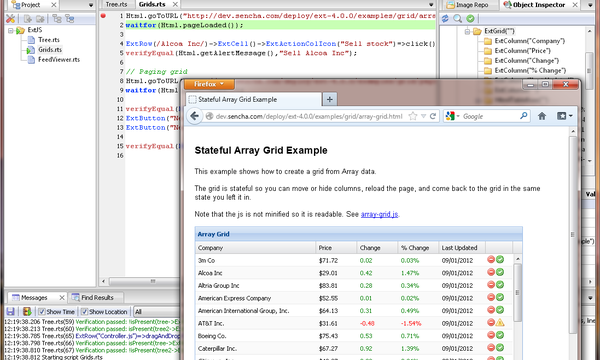Viewport: 600px width, 360px height.
Task: Toggle the Show Time checkbox
Action: pyautogui.click(x=42, y=312)
